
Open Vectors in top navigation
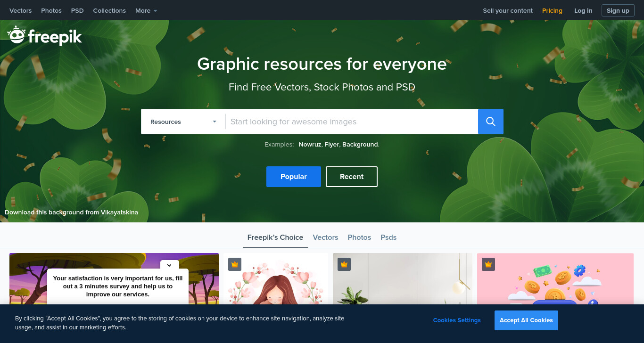click(21, 10)
